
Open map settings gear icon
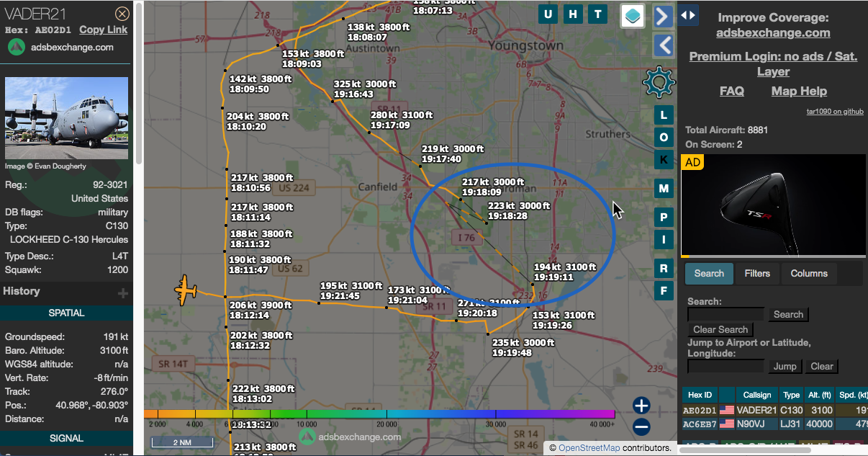[x=659, y=82]
